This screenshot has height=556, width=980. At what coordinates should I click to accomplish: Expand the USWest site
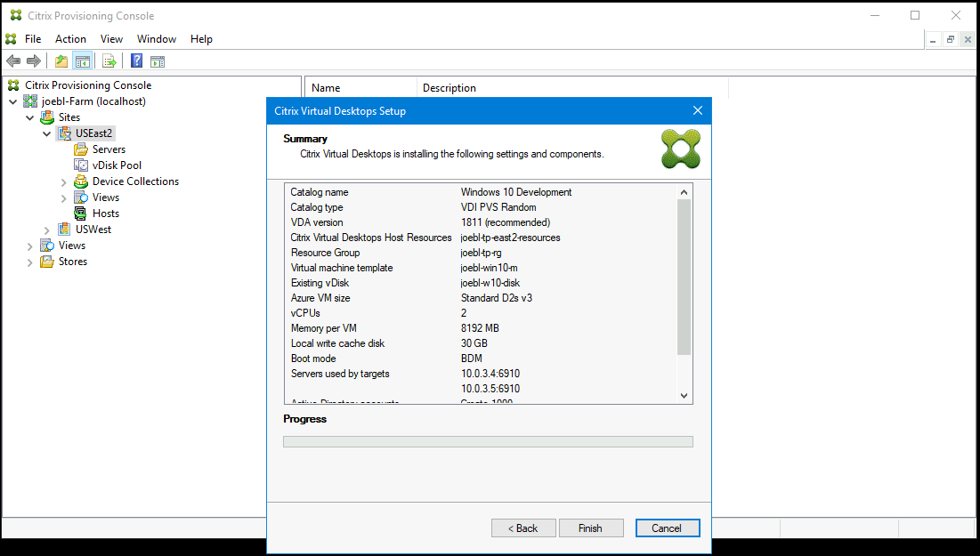tap(45, 229)
